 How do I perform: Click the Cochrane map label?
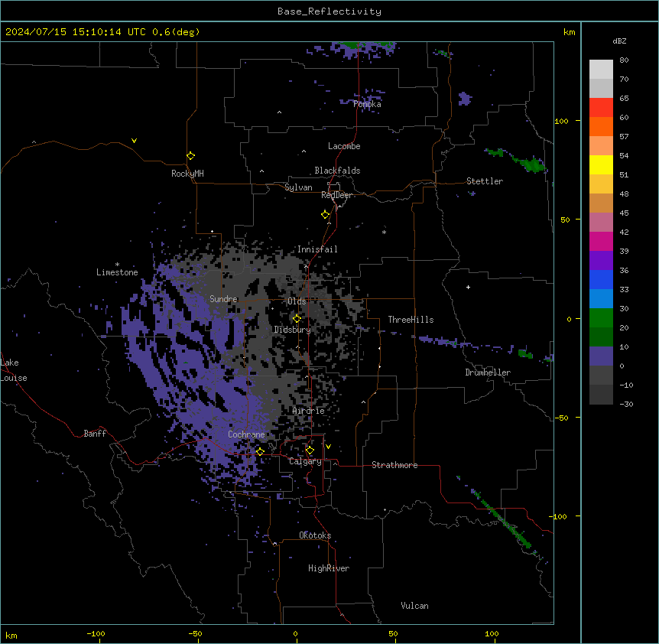click(246, 434)
